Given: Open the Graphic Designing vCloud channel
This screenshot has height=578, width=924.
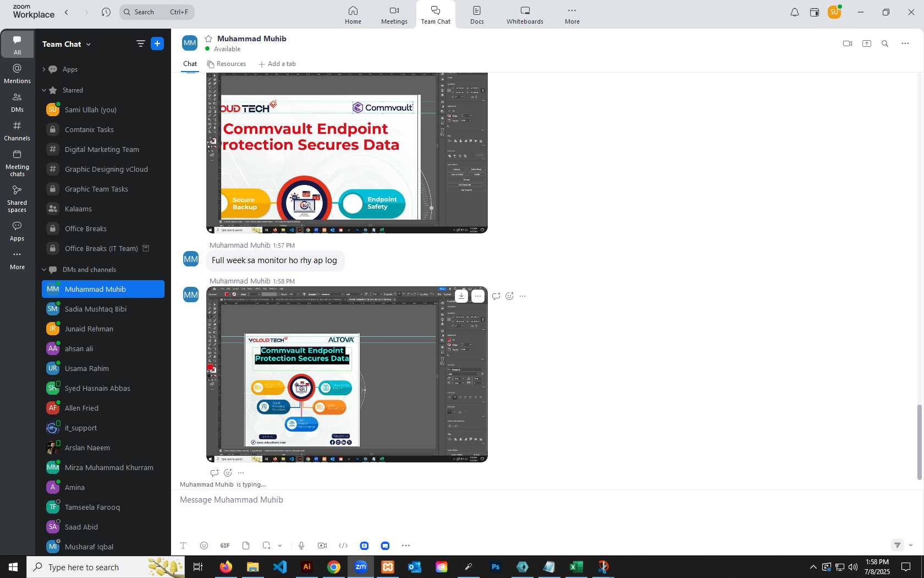Looking at the screenshot, I should pyautogui.click(x=103, y=169).
